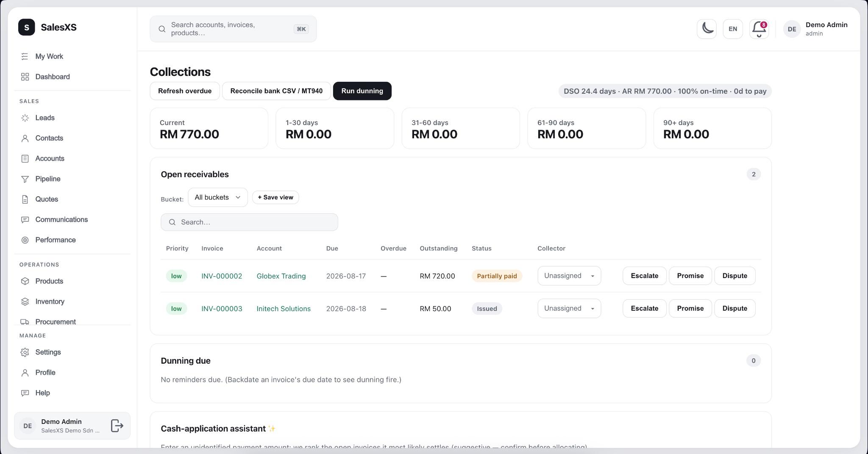
Task: Run dunning with the dark button
Action: tap(362, 91)
